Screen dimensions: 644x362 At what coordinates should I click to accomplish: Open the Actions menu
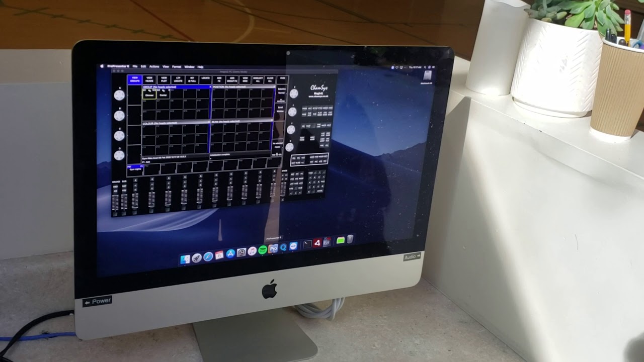click(154, 66)
